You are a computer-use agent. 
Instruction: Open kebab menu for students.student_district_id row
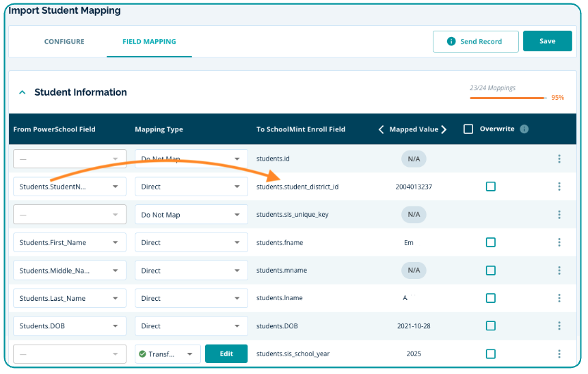[x=559, y=187]
